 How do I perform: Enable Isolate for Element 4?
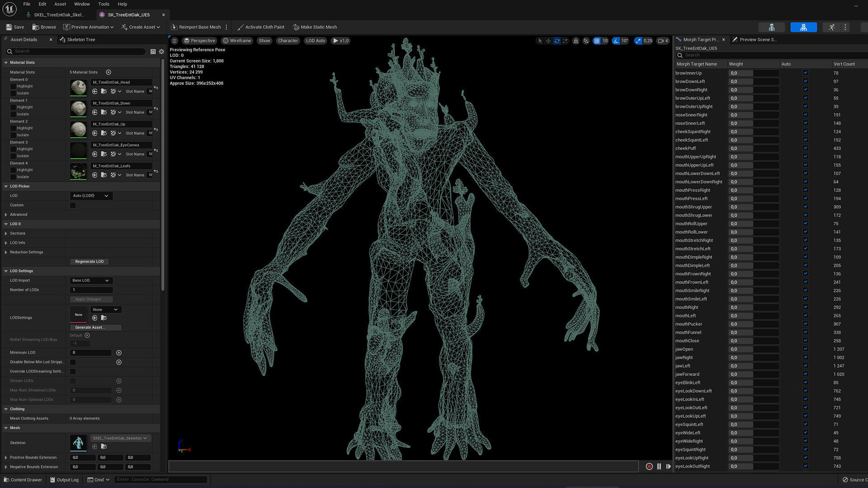tap(13, 177)
